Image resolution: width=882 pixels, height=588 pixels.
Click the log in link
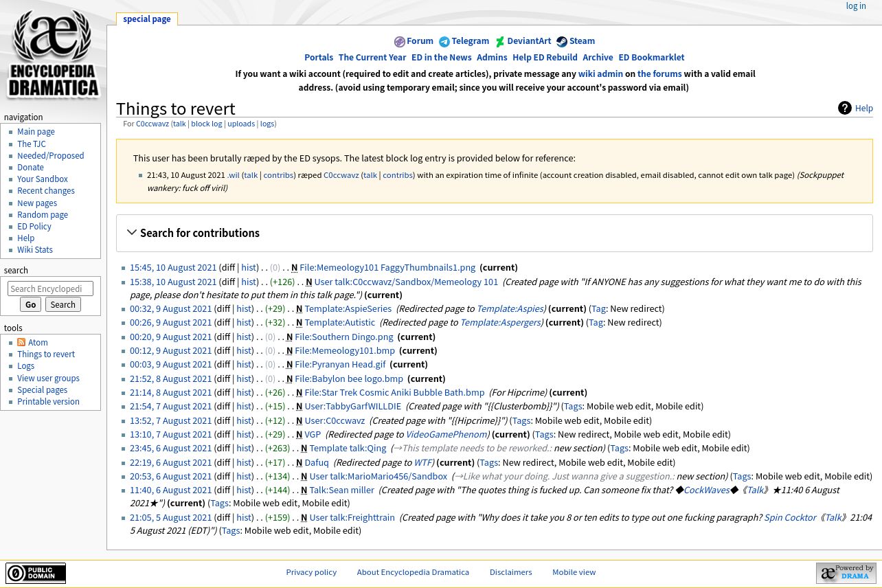tap(856, 5)
